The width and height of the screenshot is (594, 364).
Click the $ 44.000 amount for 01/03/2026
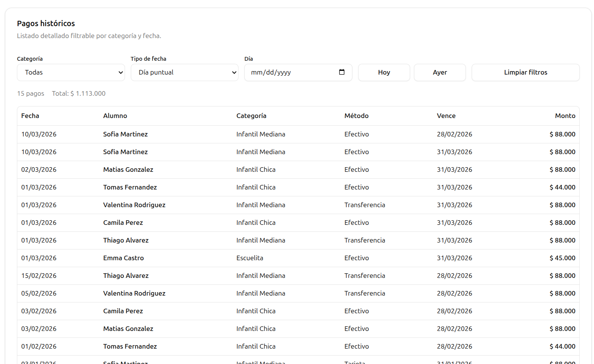tap(562, 187)
